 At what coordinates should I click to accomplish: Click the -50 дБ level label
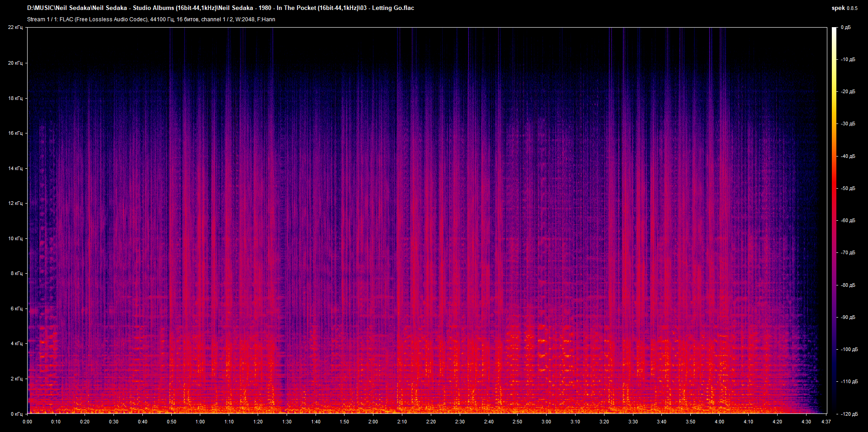click(847, 189)
